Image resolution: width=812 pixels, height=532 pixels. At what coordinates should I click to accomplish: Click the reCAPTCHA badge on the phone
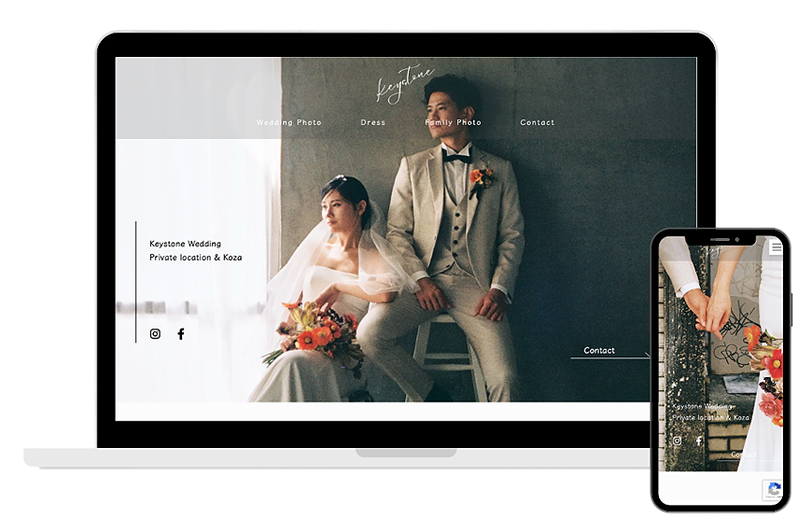tap(773, 490)
